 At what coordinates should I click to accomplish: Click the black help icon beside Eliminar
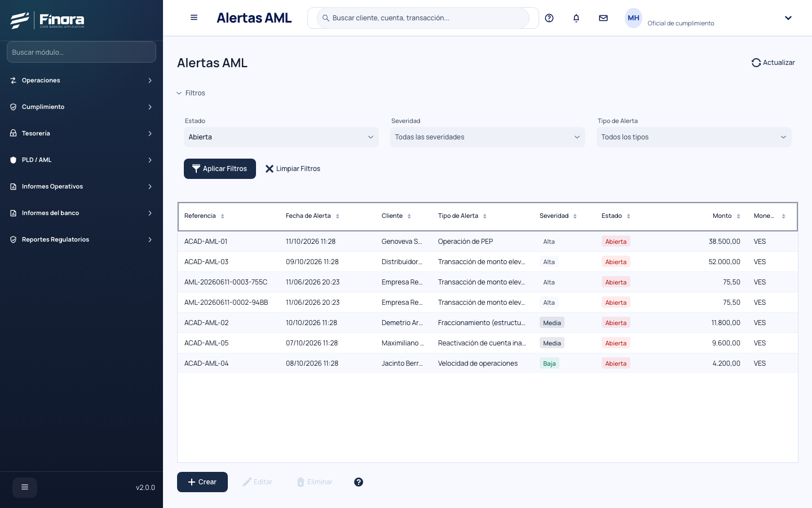(x=359, y=482)
